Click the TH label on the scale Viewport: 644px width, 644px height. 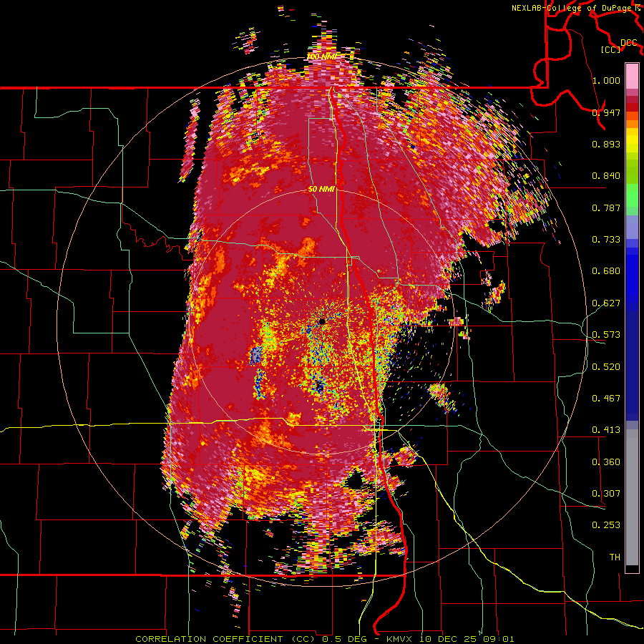[615, 557]
